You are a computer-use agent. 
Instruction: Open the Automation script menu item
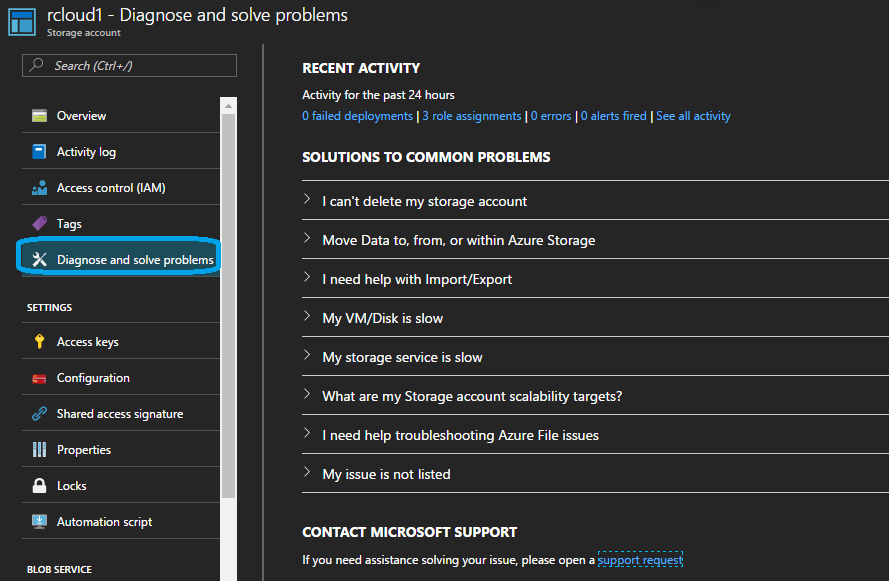pos(104,522)
